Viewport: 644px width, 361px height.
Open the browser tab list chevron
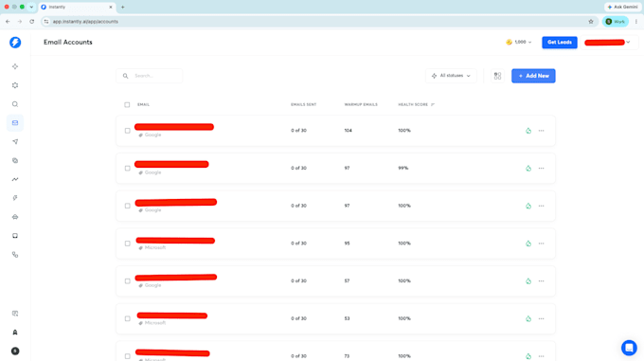31,7
